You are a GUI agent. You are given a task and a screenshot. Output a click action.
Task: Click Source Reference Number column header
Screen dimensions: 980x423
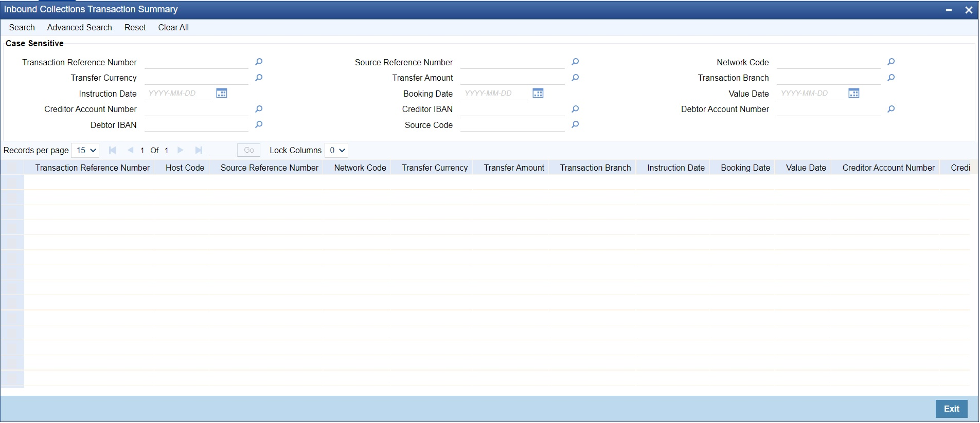click(270, 168)
